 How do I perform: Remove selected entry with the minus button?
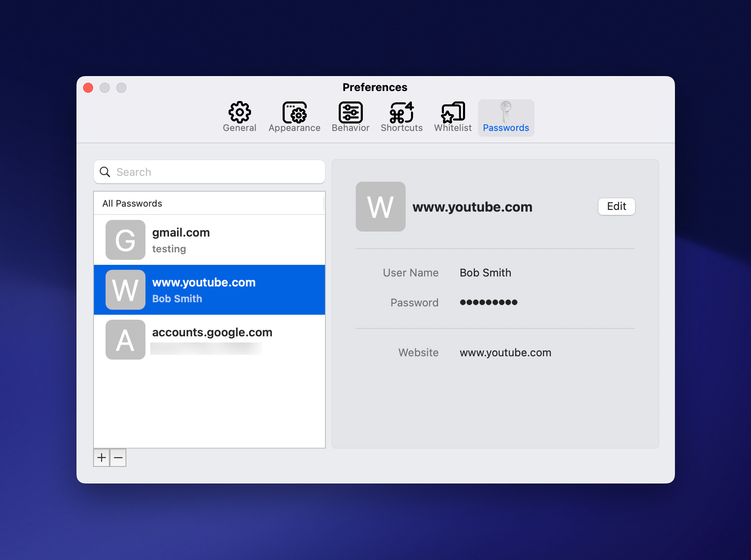pos(118,458)
